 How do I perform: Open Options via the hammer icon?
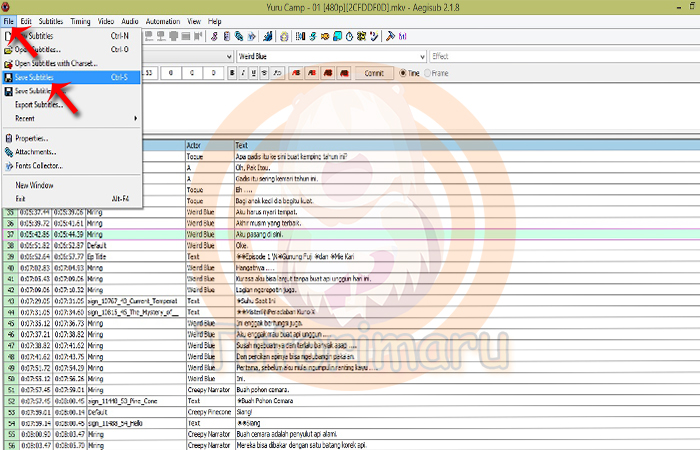[390, 36]
